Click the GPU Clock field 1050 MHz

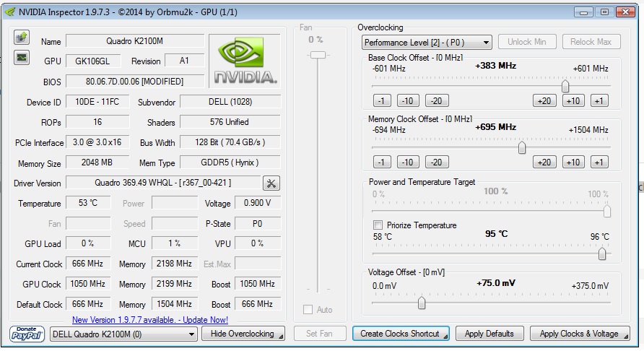point(88,284)
